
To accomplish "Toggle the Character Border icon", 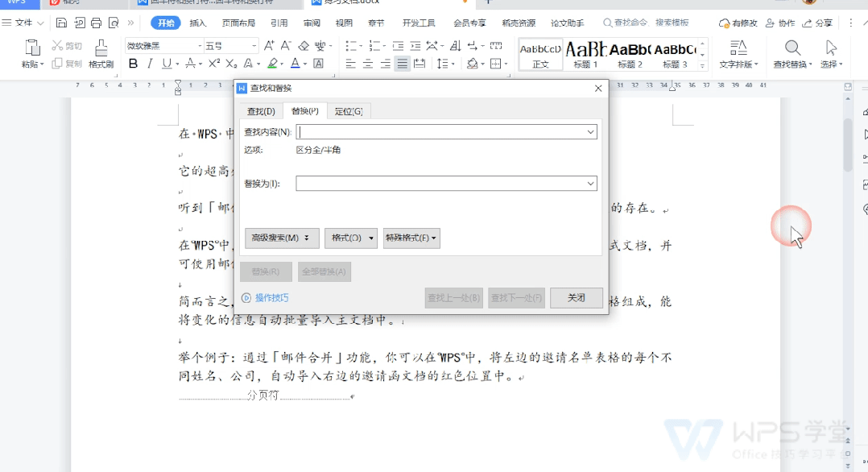I will point(318,64).
